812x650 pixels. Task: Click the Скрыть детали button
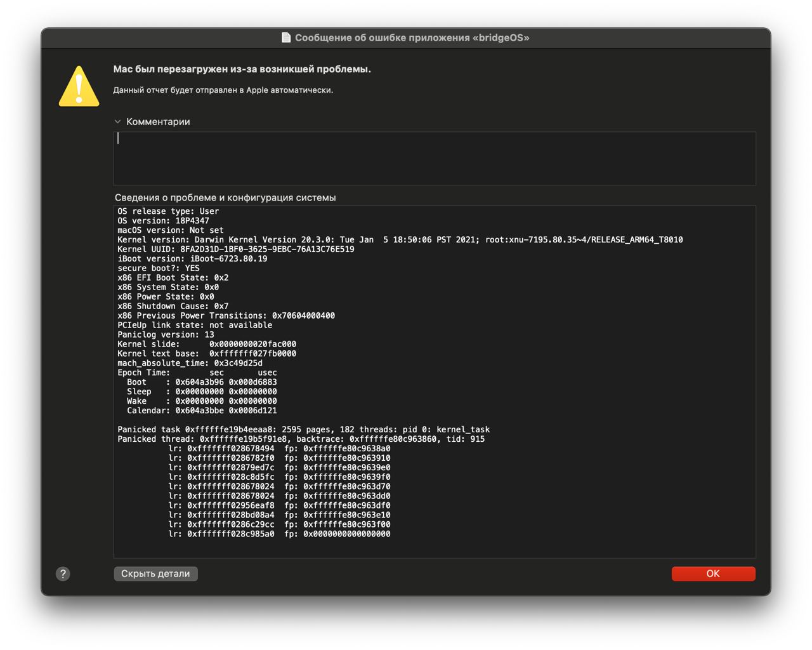(155, 574)
